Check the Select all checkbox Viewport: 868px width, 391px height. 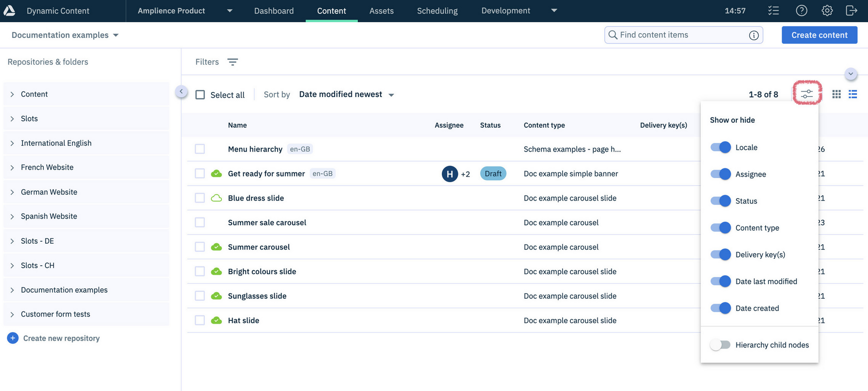pos(200,95)
